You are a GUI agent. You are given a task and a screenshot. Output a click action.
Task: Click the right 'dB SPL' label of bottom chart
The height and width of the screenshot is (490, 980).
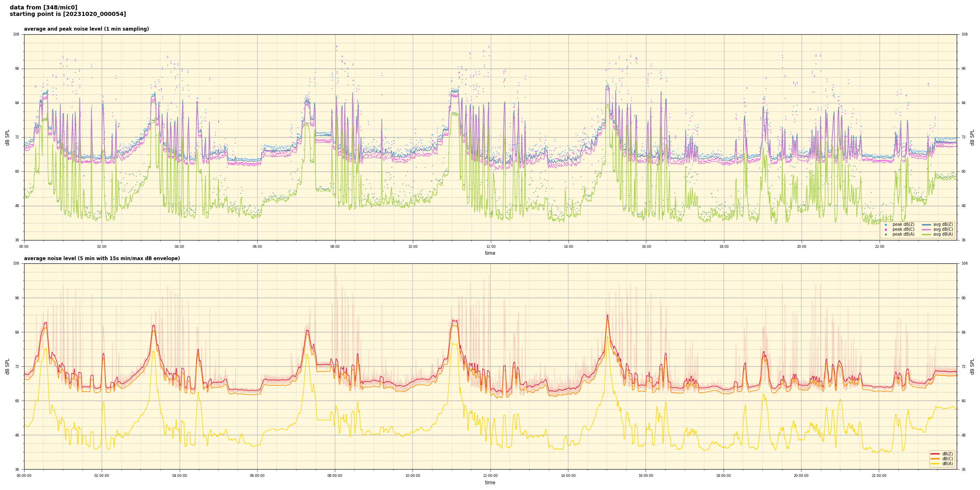point(972,366)
